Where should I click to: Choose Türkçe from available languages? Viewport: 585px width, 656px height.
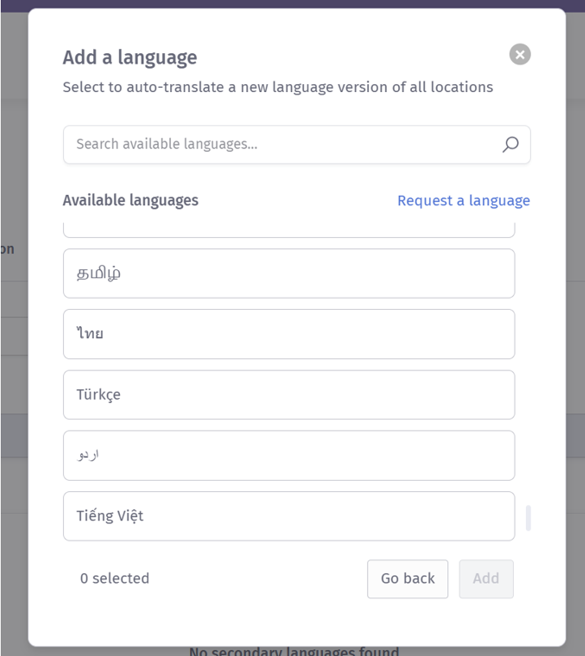point(289,395)
